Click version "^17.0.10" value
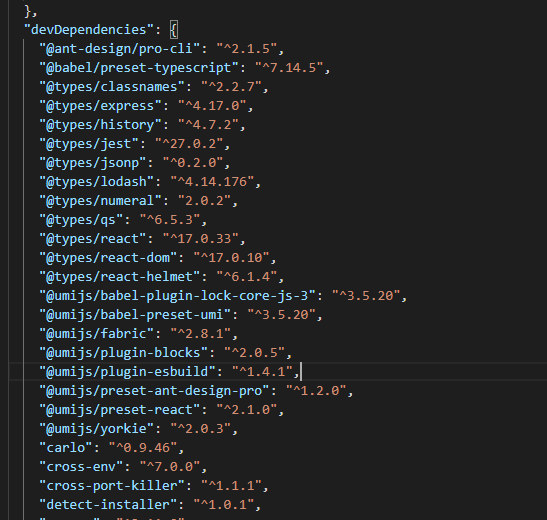This screenshot has width=547, height=520. 231,258
